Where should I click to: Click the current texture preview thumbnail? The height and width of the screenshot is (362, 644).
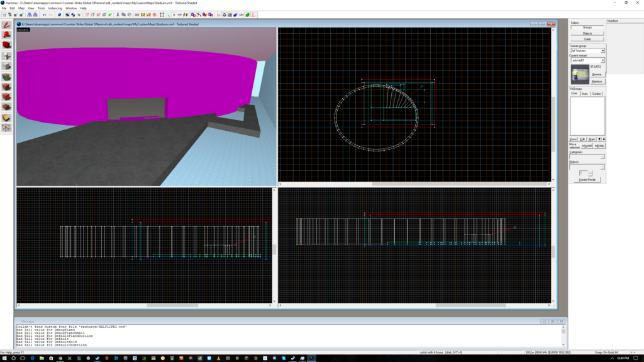(580, 75)
